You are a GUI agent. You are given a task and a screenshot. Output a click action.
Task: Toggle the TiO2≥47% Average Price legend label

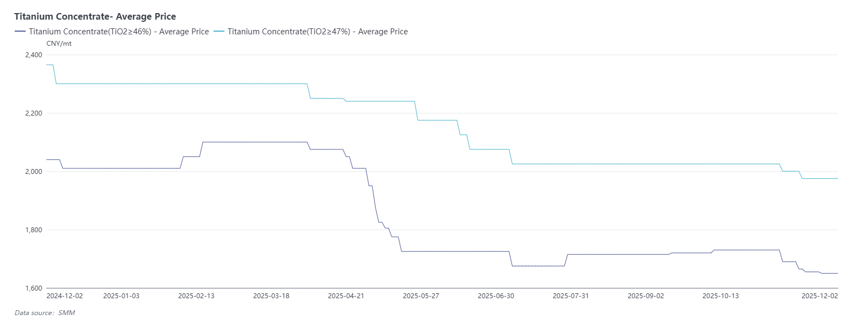tap(317, 32)
